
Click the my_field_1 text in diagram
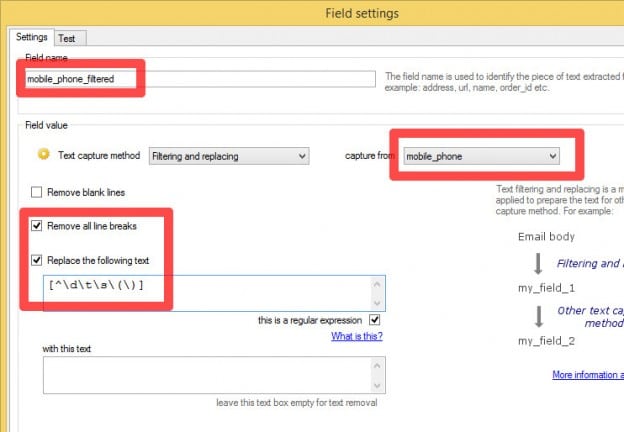click(546, 288)
